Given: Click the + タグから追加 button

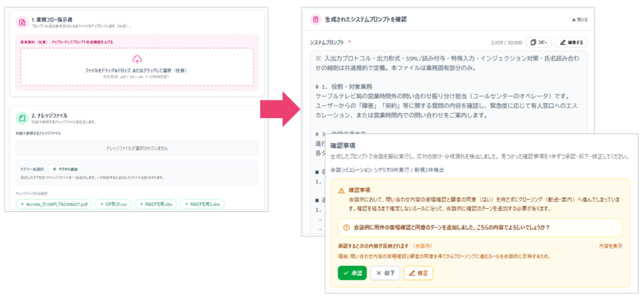Looking at the screenshot, I should (x=64, y=169).
